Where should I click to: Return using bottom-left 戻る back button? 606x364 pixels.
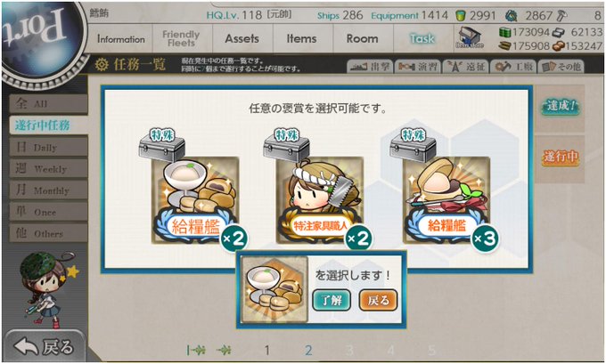(x=44, y=346)
